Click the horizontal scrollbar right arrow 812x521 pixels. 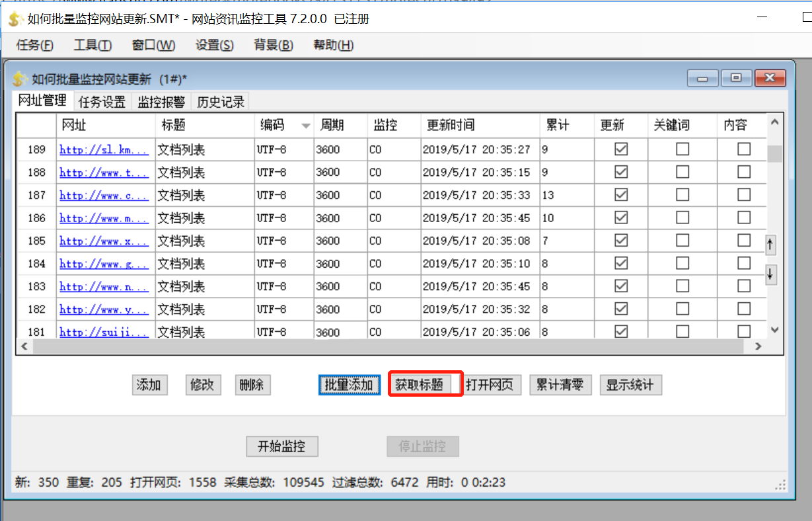pyautogui.click(x=758, y=346)
